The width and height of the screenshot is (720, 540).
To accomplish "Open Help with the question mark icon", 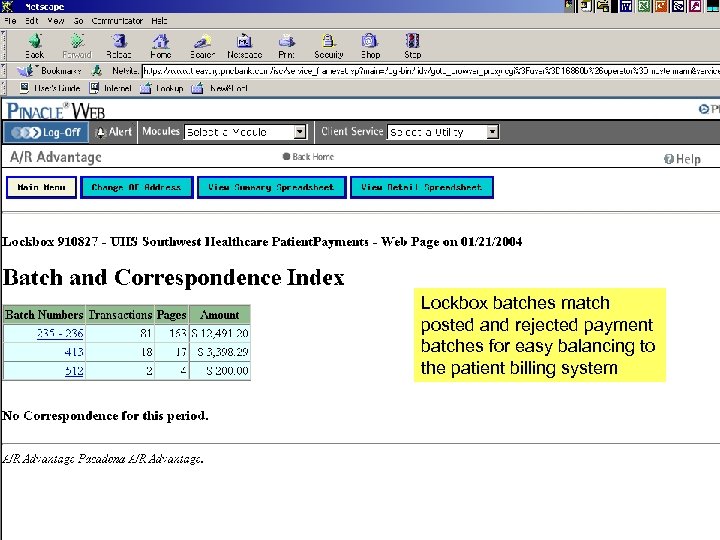I will click(669, 159).
